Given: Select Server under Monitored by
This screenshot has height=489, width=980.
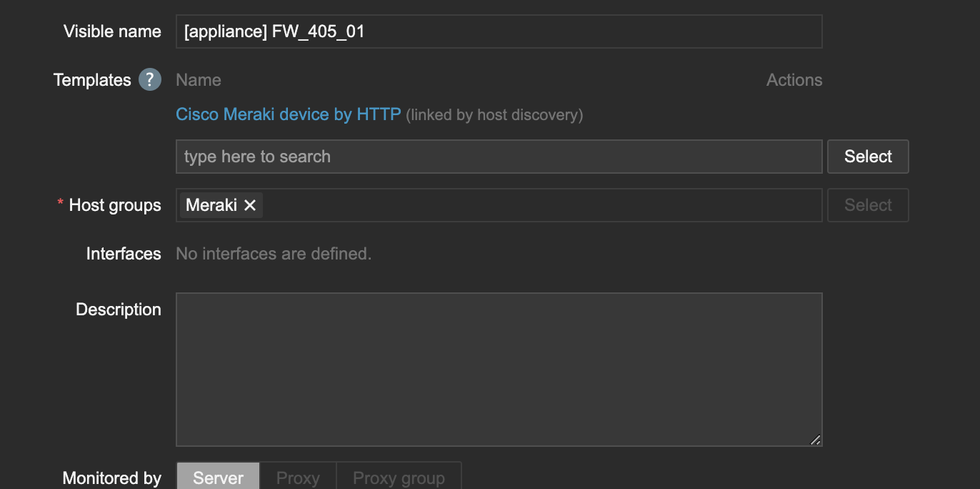Looking at the screenshot, I should pos(218,478).
